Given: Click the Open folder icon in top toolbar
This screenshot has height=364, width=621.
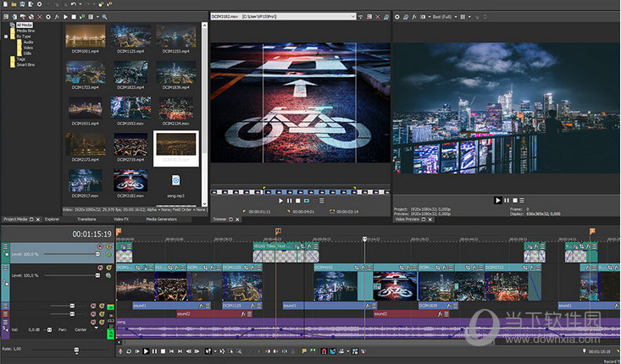Looking at the screenshot, I should [x=14, y=4].
